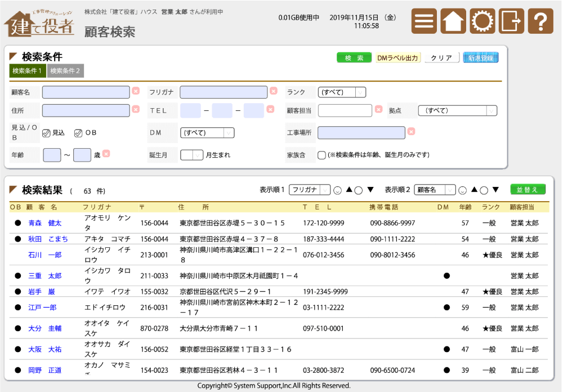The height and width of the screenshot is (392, 563).
Task: Switch to 検索条件1 tab
Action: [x=27, y=71]
